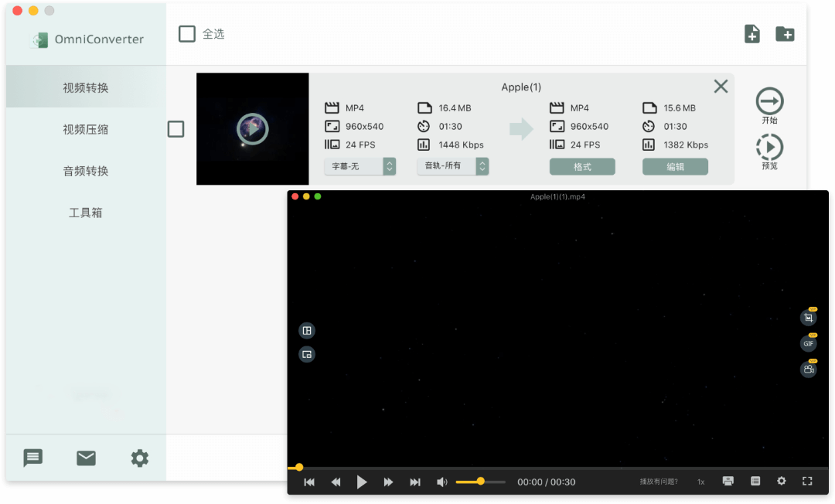Mute the player volume speaker
The image size is (835, 504).
[x=441, y=482]
